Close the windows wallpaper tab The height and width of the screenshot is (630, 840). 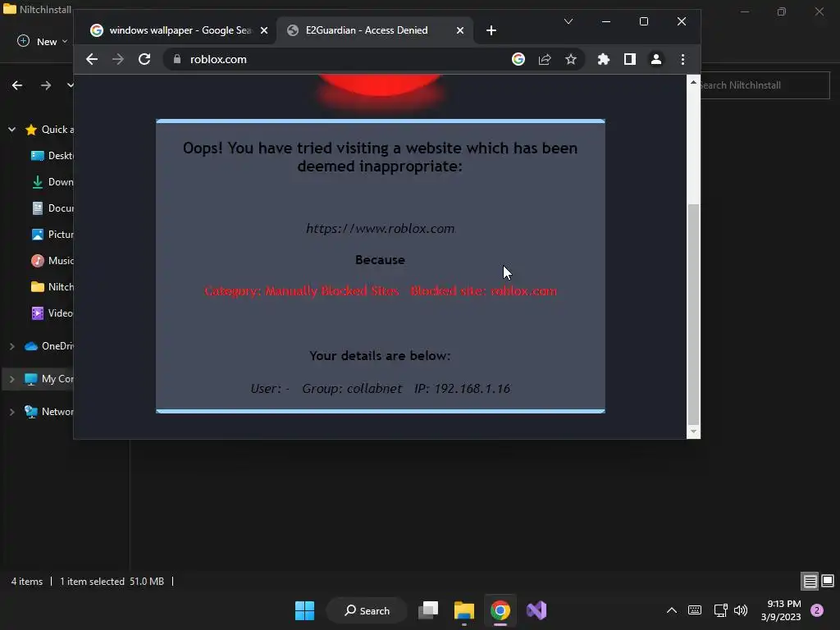coord(264,30)
